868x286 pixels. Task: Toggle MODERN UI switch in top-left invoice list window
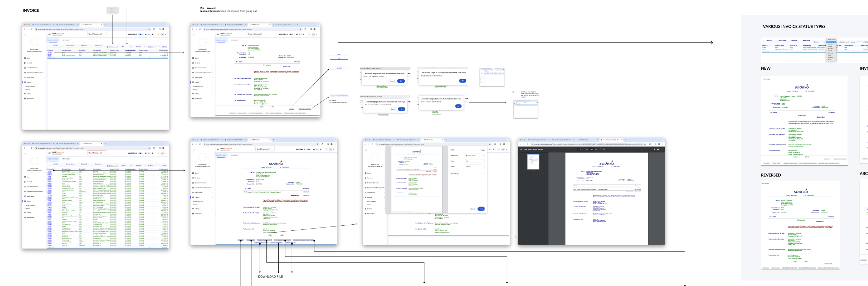[140, 34]
